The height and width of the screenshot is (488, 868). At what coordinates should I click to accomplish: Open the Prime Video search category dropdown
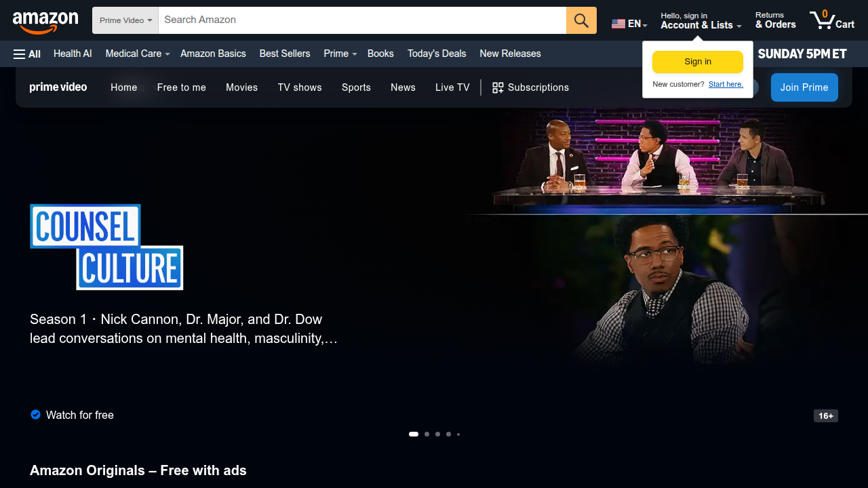[125, 20]
